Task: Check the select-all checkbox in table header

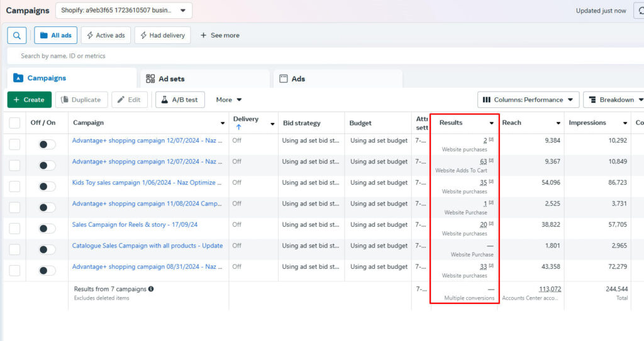Action: pyautogui.click(x=14, y=123)
